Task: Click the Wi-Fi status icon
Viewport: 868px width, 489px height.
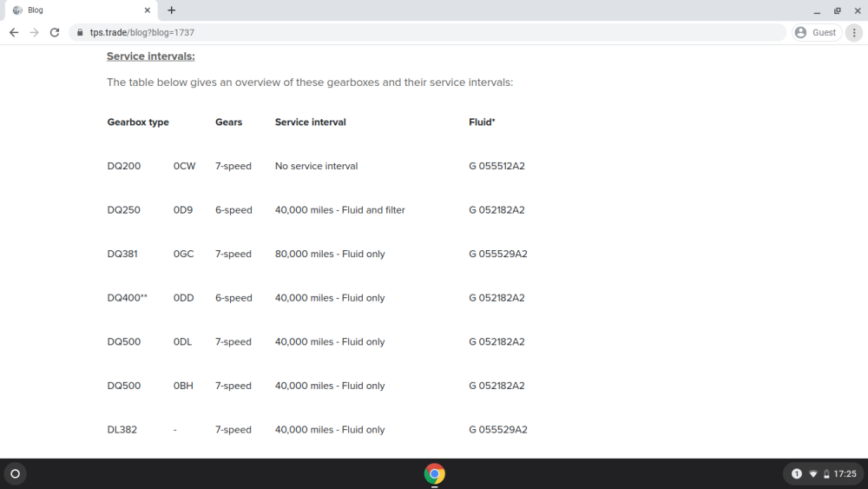Action: point(813,474)
